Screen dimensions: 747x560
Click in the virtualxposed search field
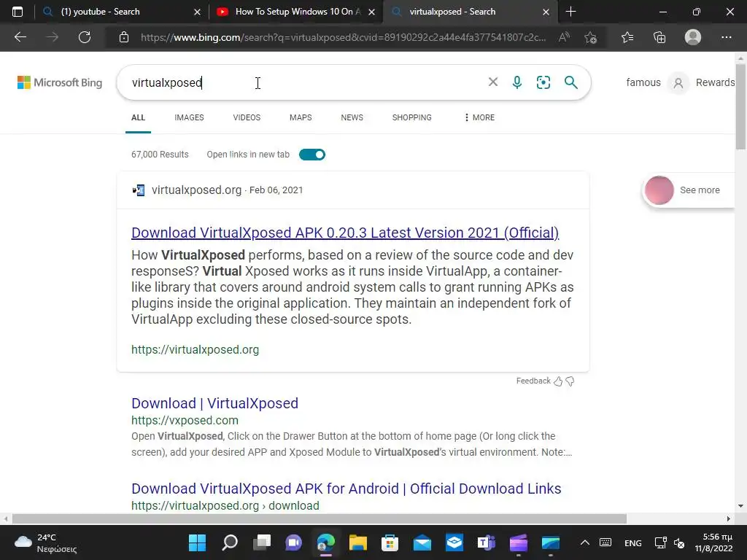(x=305, y=82)
